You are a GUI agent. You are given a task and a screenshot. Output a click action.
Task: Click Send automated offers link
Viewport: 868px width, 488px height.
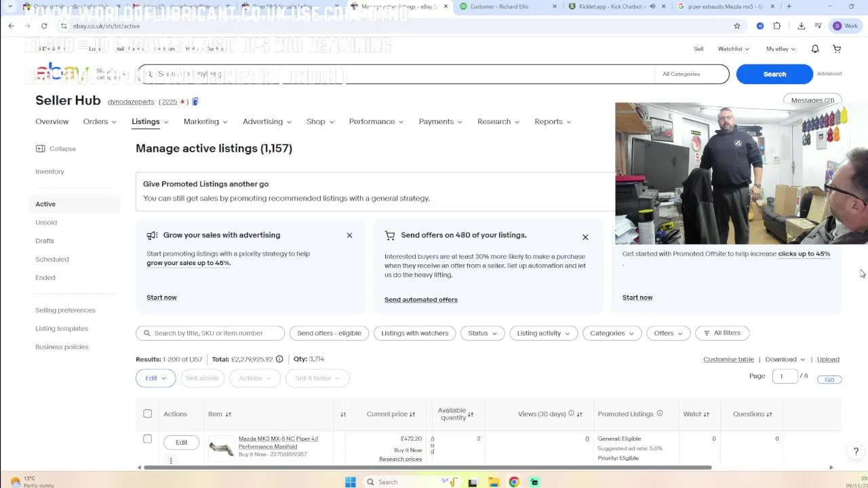tap(421, 300)
